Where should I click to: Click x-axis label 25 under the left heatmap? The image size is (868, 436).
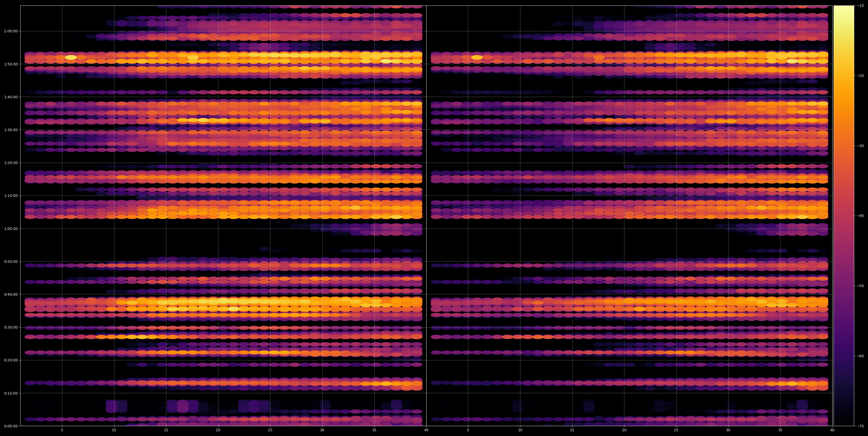(x=270, y=430)
